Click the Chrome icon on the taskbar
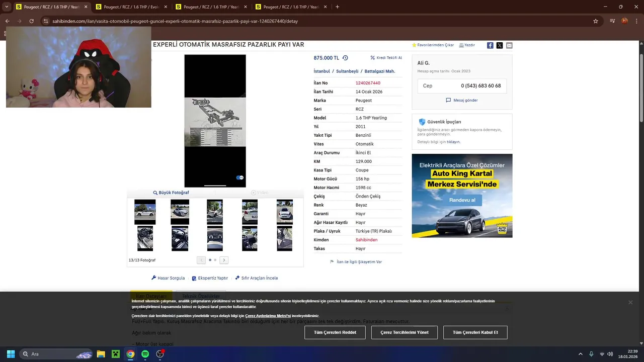This screenshot has width=644, height=362. (130, 354)
